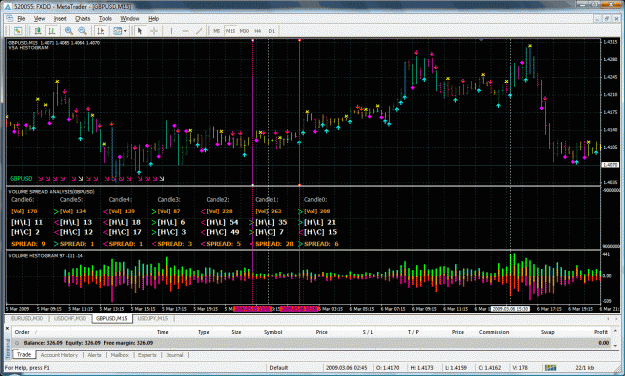Open the Mailbox tab
625x376 pixels.
click(120, 355)
